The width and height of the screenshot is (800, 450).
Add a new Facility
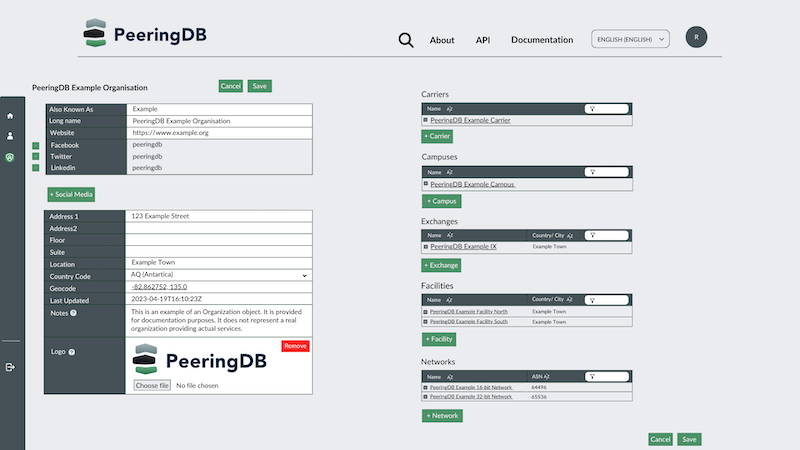click(x=439, y=339)
